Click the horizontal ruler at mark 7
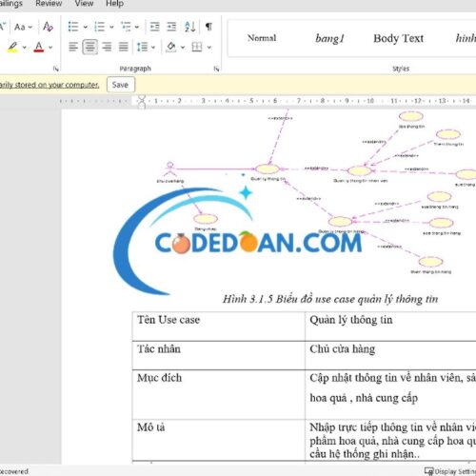476x476 pixels. (x=298, y=101)
